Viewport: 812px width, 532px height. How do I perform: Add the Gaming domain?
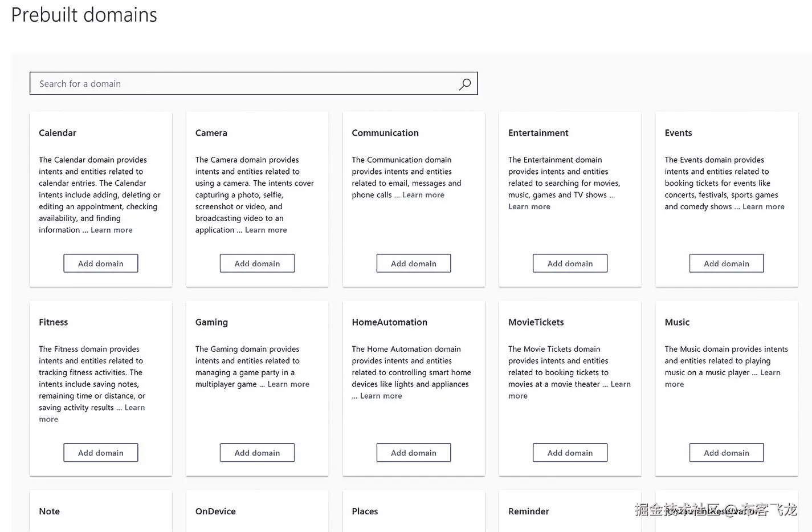[257, 453]
